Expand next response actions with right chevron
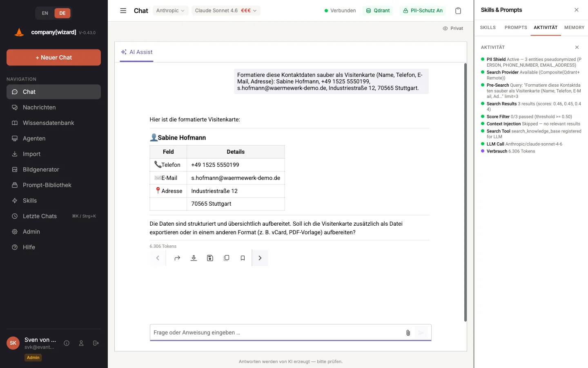 pos(260,258)
